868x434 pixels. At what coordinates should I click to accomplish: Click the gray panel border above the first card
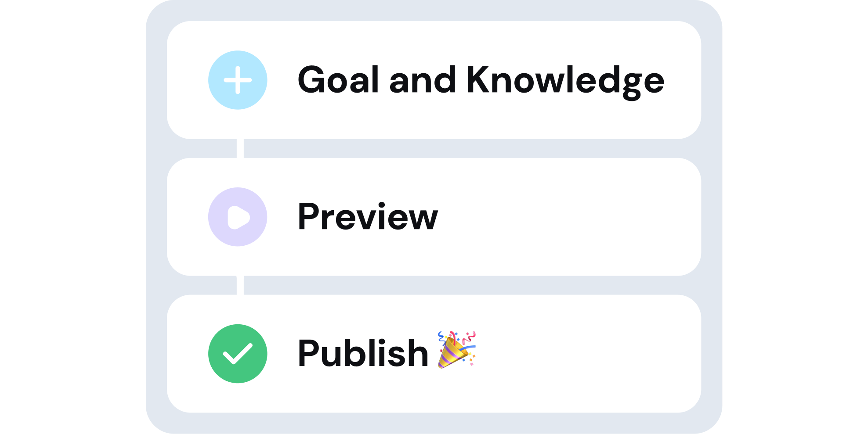click(x=434, y=11)
